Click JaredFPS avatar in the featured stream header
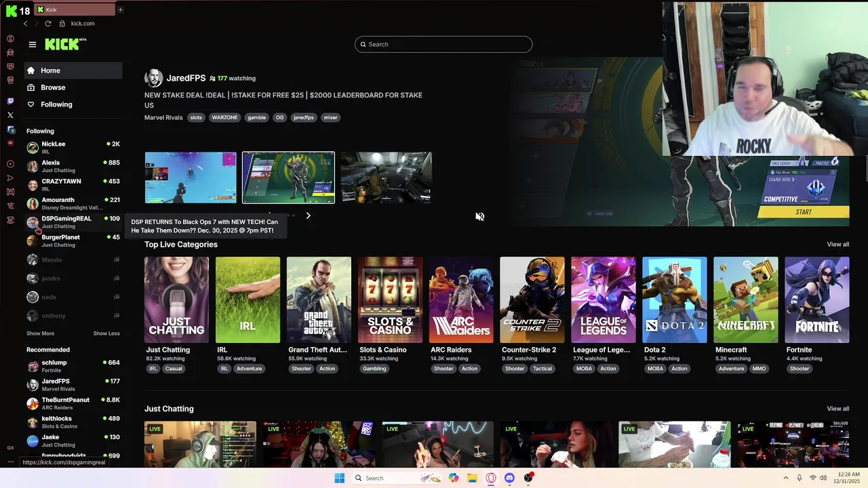Image resolution: width=868 pixels, height=488 pixels. 154,78
